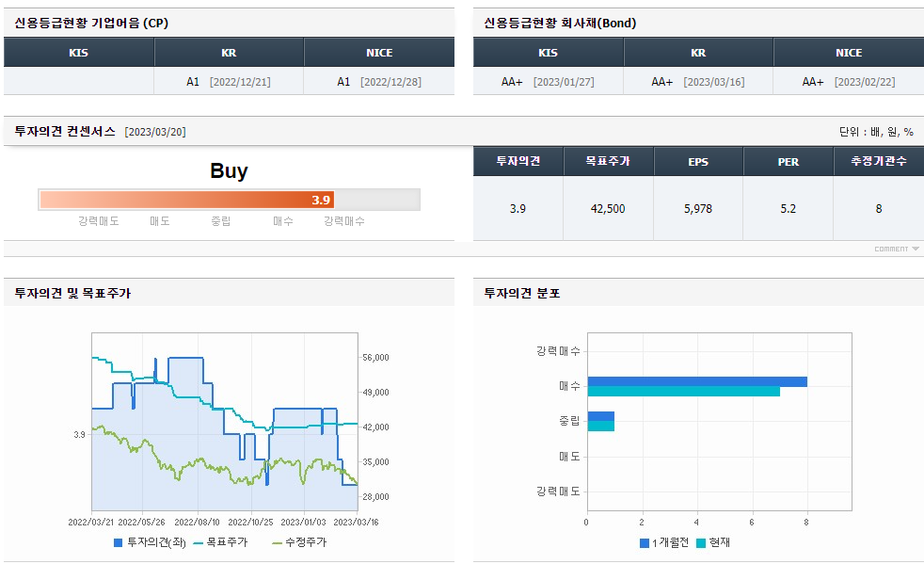
Task: Click the PER column header
Action: point(788,161)
